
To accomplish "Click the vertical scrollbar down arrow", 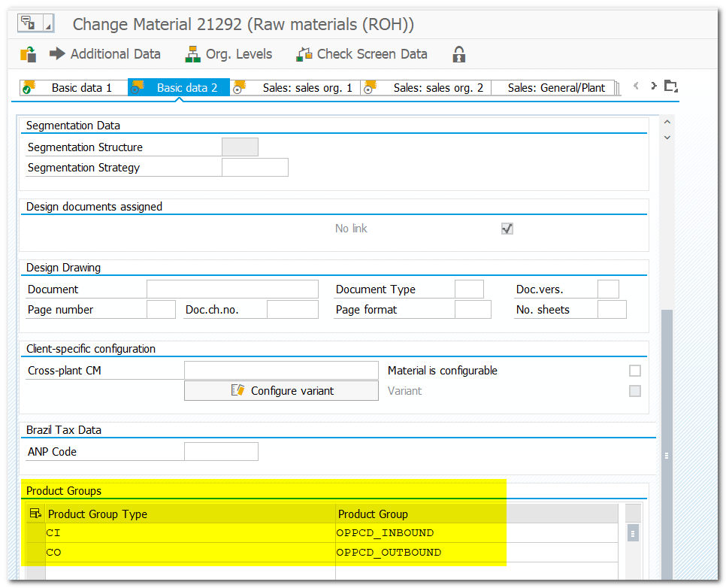I will point(667,137).
